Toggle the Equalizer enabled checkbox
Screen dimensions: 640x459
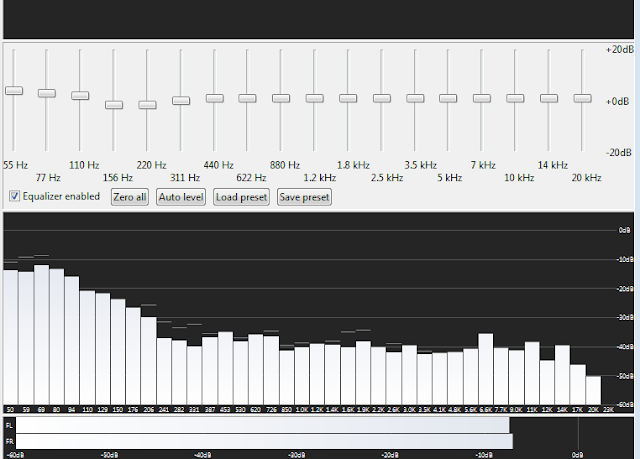point(14,196)
